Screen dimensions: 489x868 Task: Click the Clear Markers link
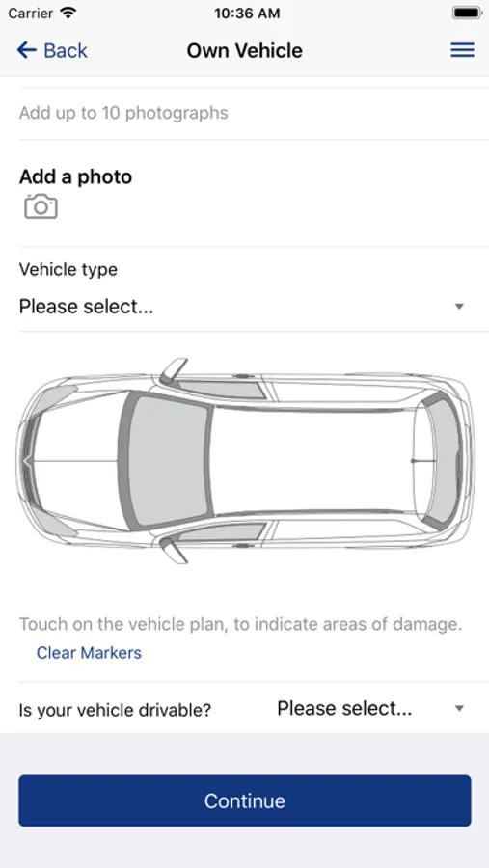point(89,653)
